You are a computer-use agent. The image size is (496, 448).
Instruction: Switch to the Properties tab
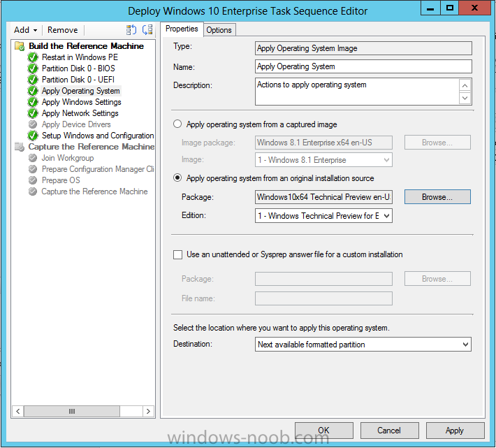(x=182, y=29)
